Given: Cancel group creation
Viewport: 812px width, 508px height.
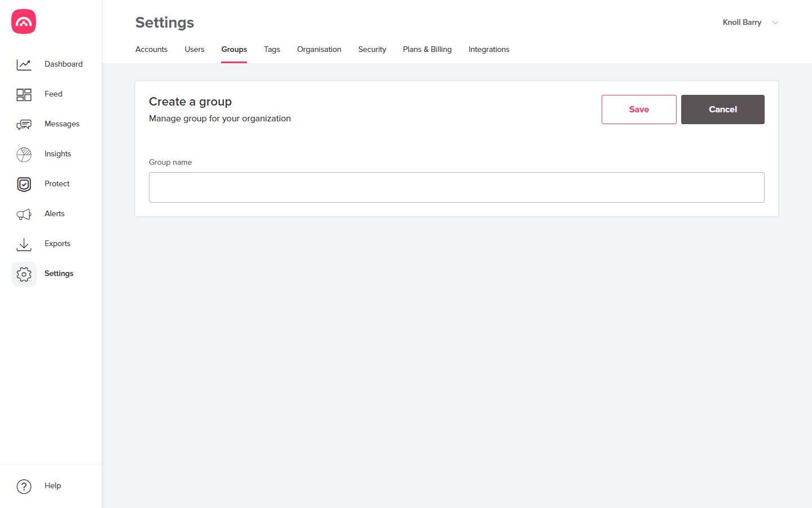Looking at the screenshot, I should point(723,110).
